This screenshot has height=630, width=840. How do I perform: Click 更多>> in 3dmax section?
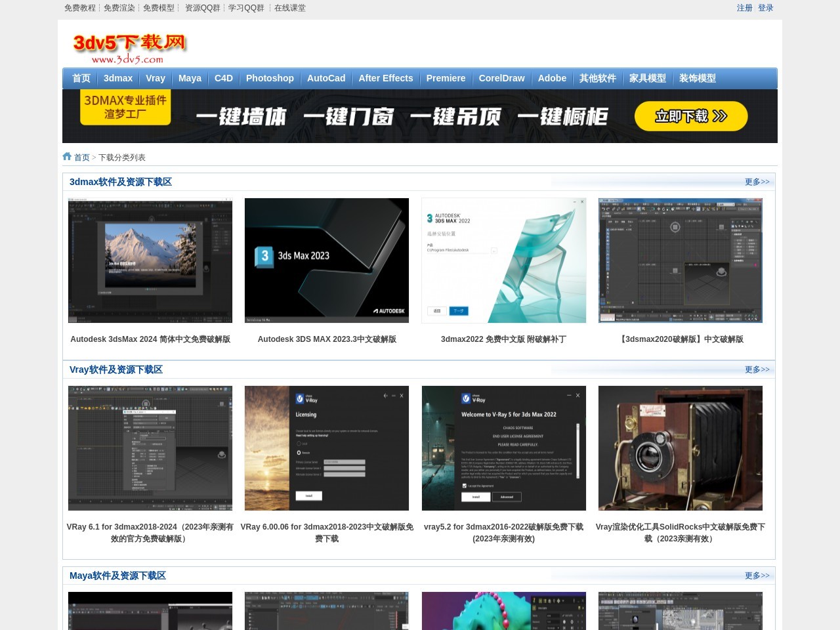click(x=757, y=182)
